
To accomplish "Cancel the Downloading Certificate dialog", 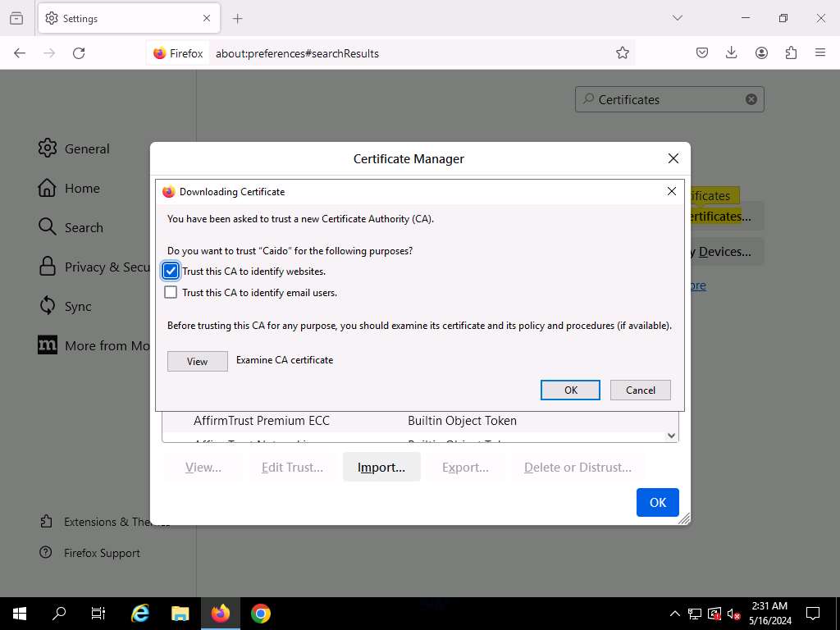I will coord(640,390).
